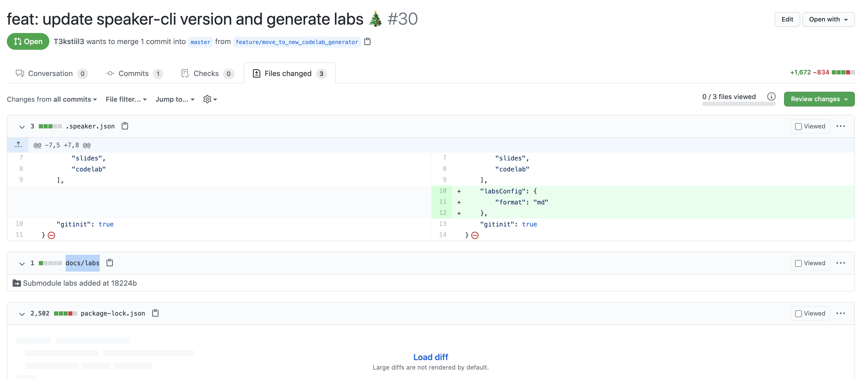The height and width of the screenshot is (379, 868).
Task: Open the Commits tab
Action: point(134,73)
